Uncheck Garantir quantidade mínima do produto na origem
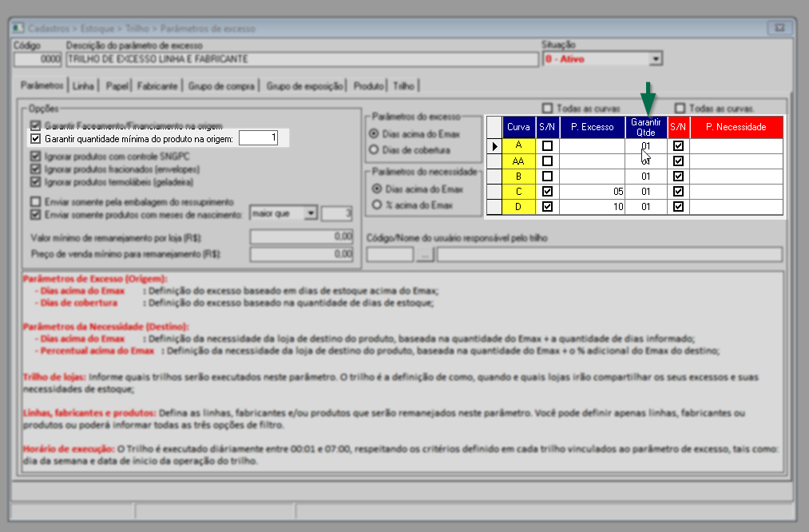This screenshot has width=809, height=532. 35,138
